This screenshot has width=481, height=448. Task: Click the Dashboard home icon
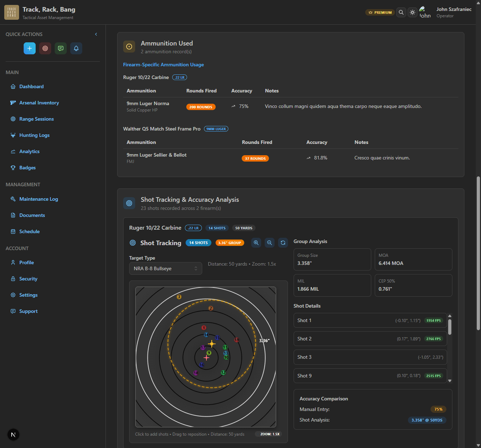[x=13, y=86]
